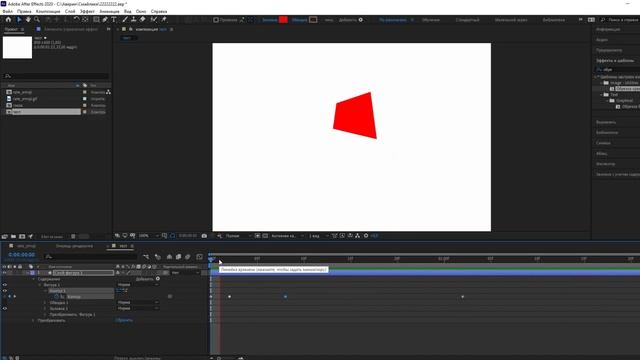Click the white composition thumbnail in the Project panel
The height and width of the screenshot is (360, 640).
point(17,47)
